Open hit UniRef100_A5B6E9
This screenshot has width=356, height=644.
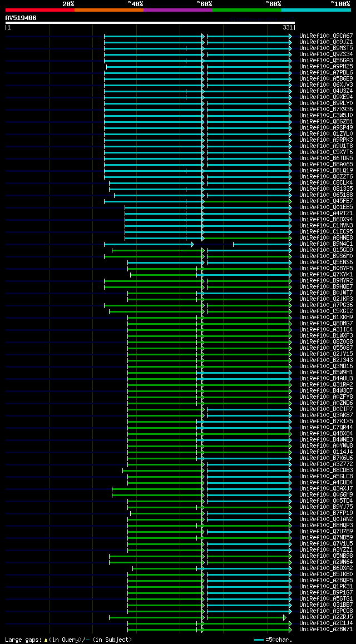326,79
